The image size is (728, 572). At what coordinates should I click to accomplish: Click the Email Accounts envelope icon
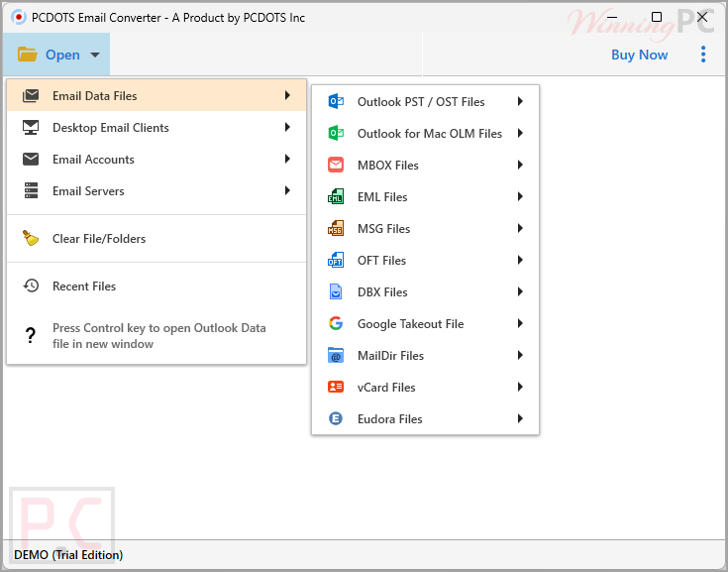(x=31, y=159)
